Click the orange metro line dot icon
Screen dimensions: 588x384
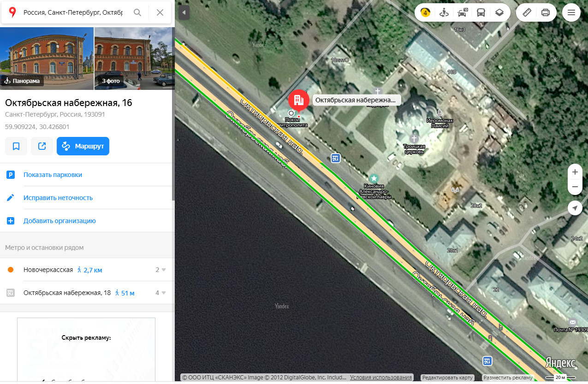click(11, 270)
